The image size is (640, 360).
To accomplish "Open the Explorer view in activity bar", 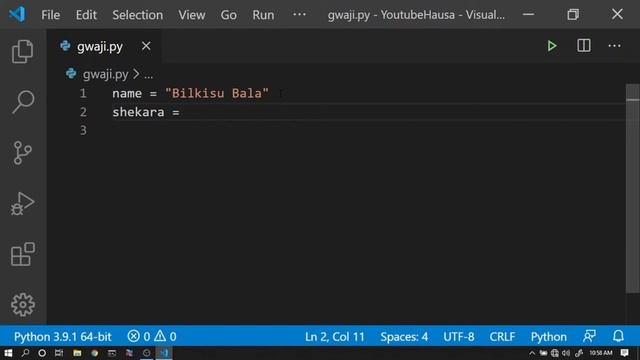I will pyautogui.click(x=22, y=51).
